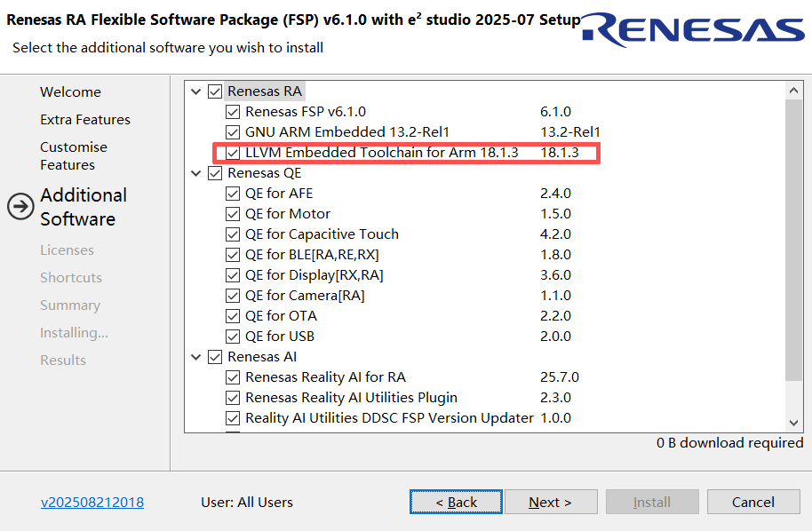Viewport: 812px width, 531px height.
Task: Toggle QE for USB checkbox
Action: (x=233, y=337)
